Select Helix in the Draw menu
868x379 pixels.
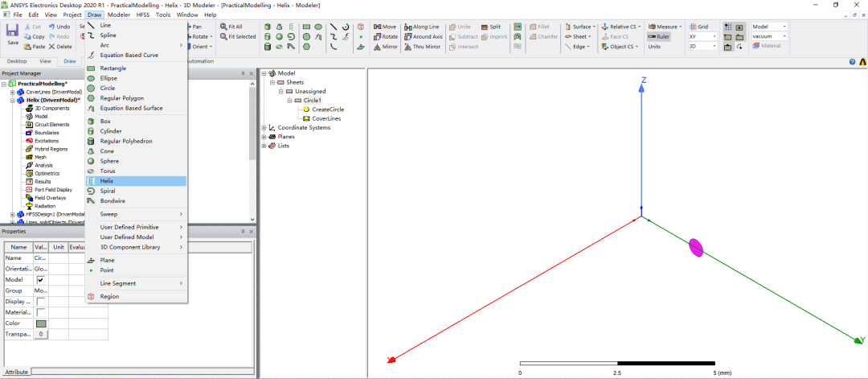pyautogui.click(x=136, y=181)
